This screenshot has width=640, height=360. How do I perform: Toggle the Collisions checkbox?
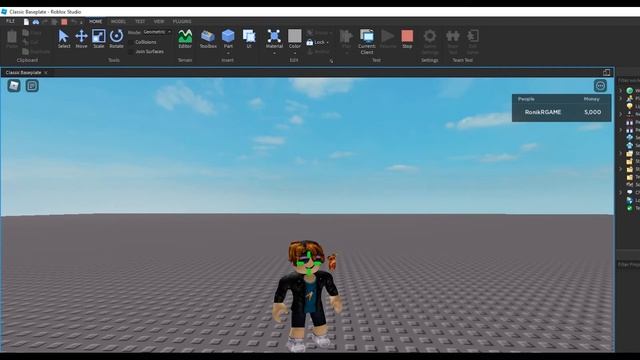pos(131,42)
